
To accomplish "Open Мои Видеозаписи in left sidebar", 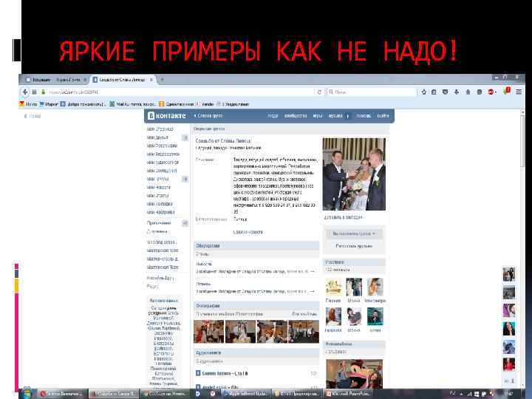I will [163, 154].
